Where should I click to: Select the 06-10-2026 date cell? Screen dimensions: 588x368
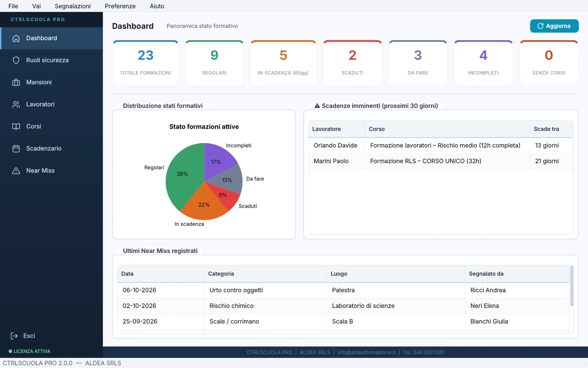point(161,290)
